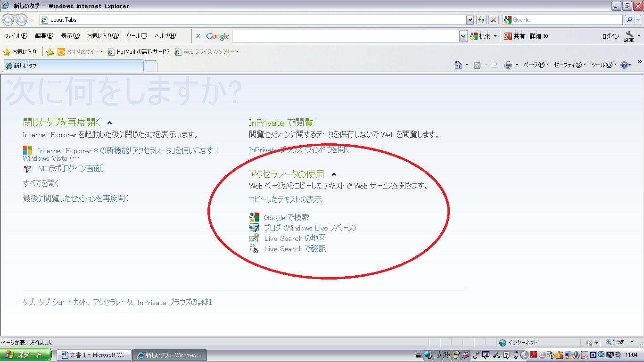Screen dimensions: 644x362
Task: Click Live Search で翻訳 accelerator link
Action: pyautogui.click(x=295, y=248)
